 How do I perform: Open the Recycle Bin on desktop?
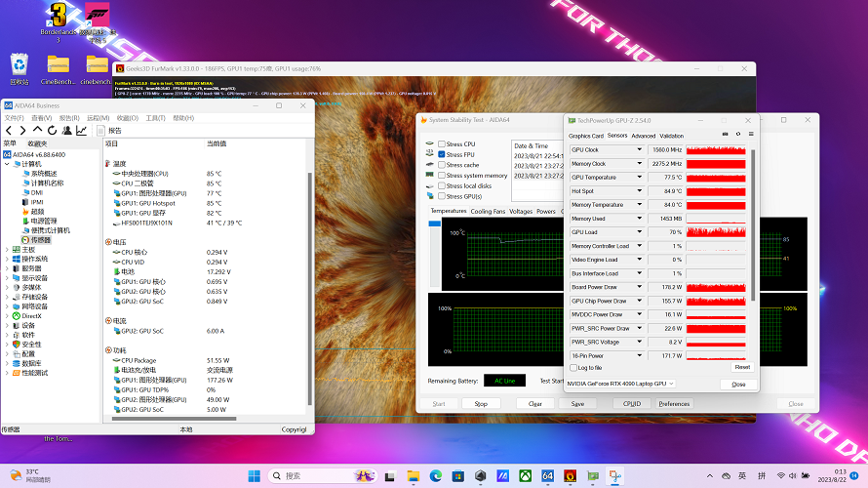pos(20,69)
